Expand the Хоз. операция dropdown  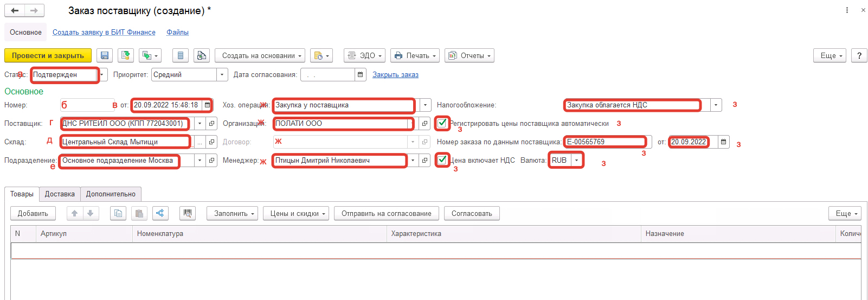(426, 105)
